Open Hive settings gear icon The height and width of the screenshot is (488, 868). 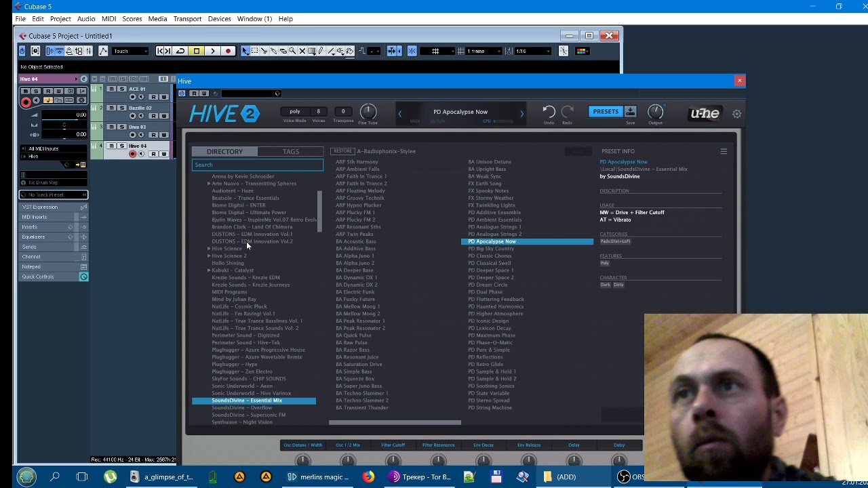click(x=736, y=114)
